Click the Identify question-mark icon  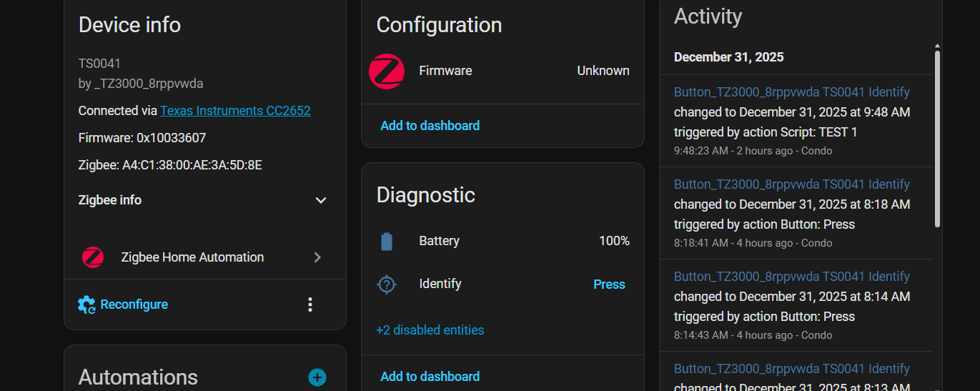(387, 284)
